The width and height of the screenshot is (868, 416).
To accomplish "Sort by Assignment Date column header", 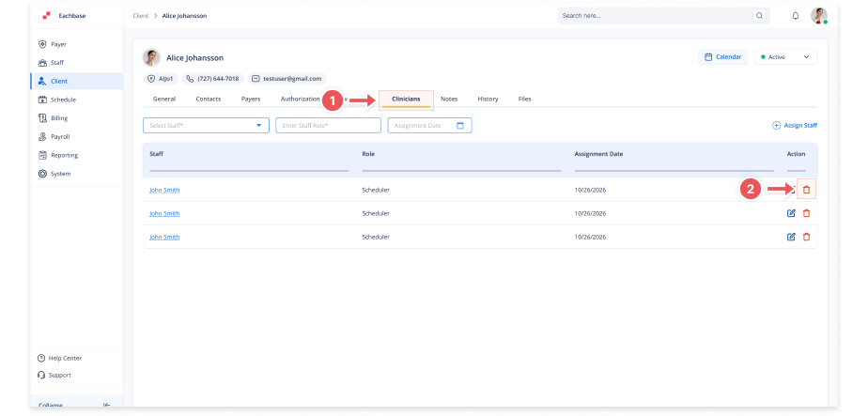I will 598,154.
